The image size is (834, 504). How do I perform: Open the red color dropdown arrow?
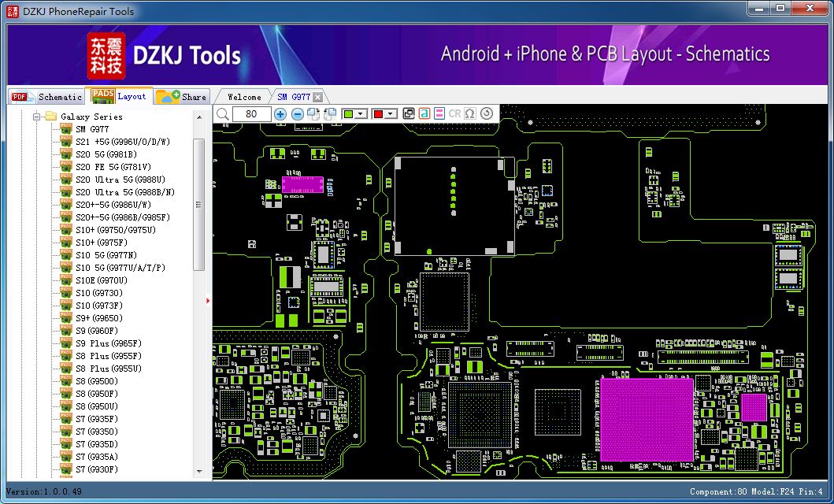[x=391, y=114]
